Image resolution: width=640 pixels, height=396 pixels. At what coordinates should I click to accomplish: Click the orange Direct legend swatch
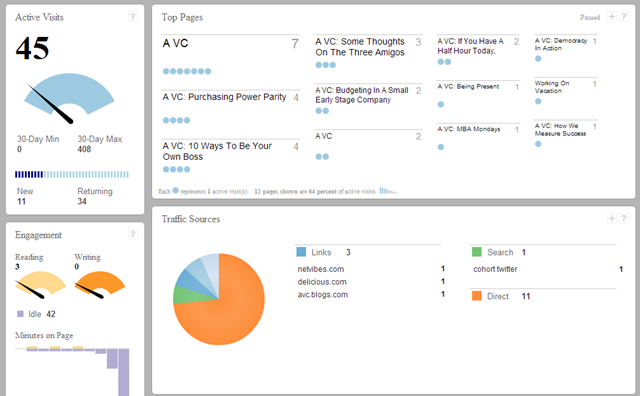[x=477, y=296]
